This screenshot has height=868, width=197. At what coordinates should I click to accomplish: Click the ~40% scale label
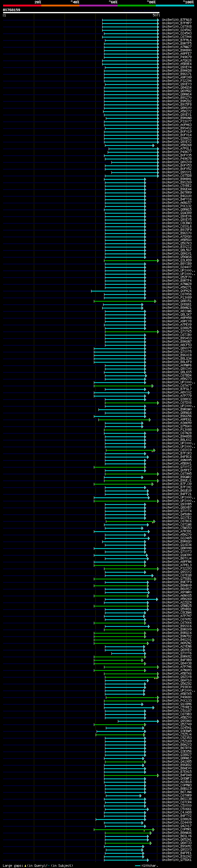(75, 2)
